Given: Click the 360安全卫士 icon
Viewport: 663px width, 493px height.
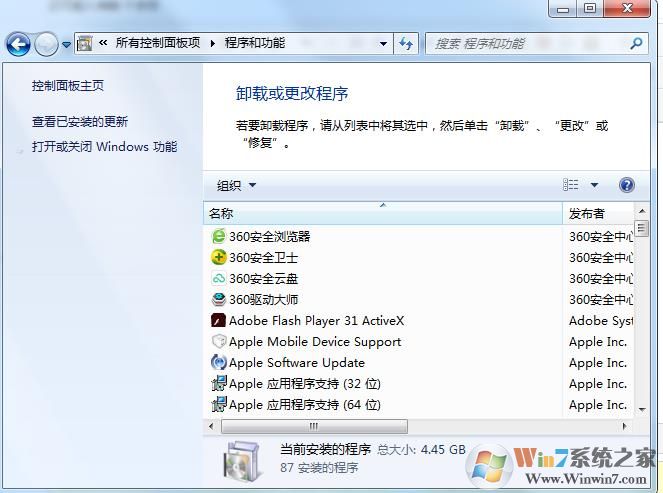Looking at the screenshot, I should click(x=219, y=257).
